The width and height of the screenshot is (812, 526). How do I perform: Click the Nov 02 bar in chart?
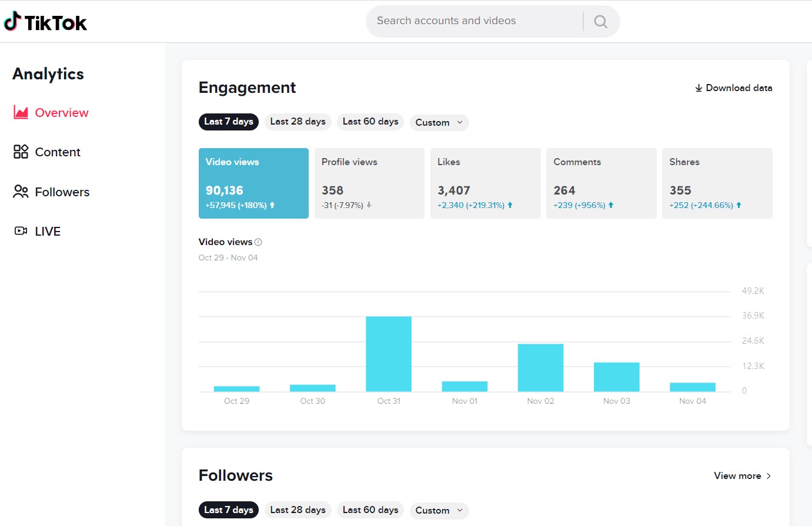tap(540, 367)
